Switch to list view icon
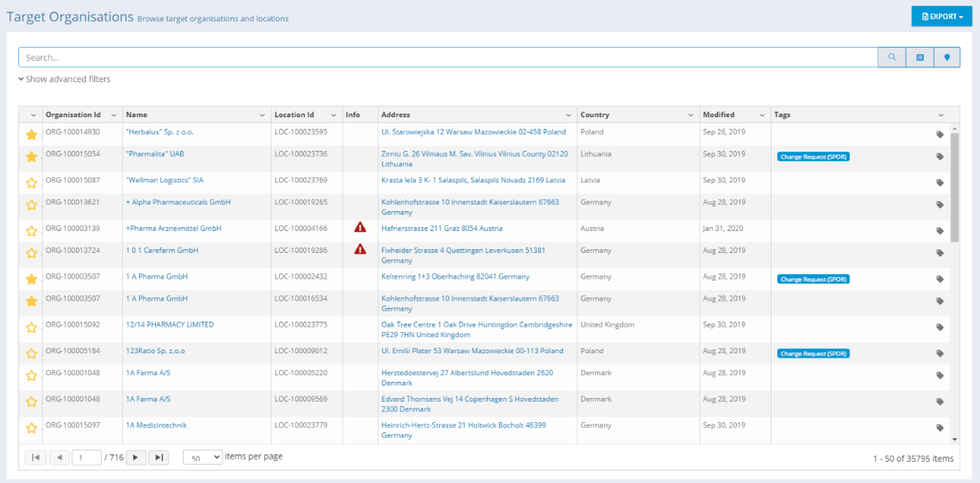The height and width of the screenshot is (483, 980). [920, 58]
